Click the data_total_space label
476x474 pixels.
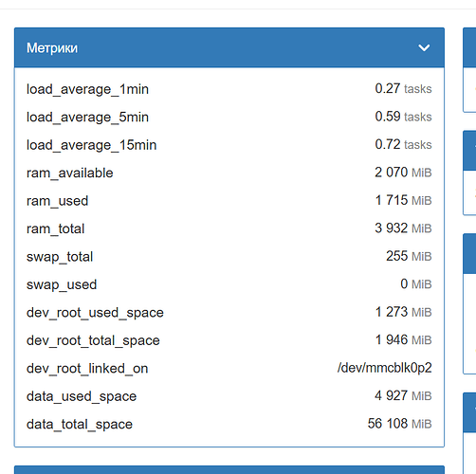(x=80, y=424)
